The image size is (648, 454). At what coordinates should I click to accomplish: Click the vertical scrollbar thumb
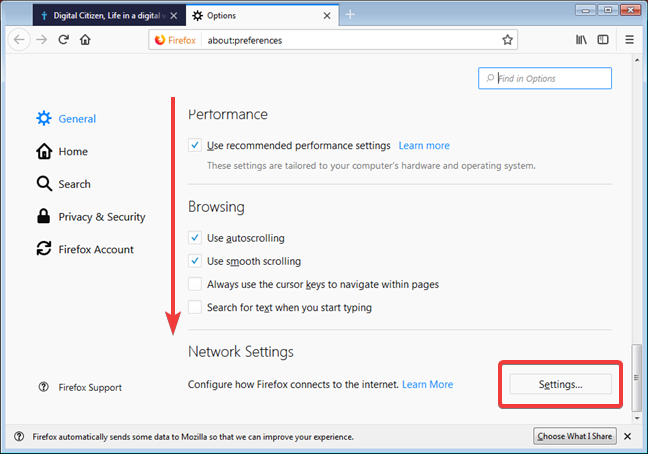[636, 377]
